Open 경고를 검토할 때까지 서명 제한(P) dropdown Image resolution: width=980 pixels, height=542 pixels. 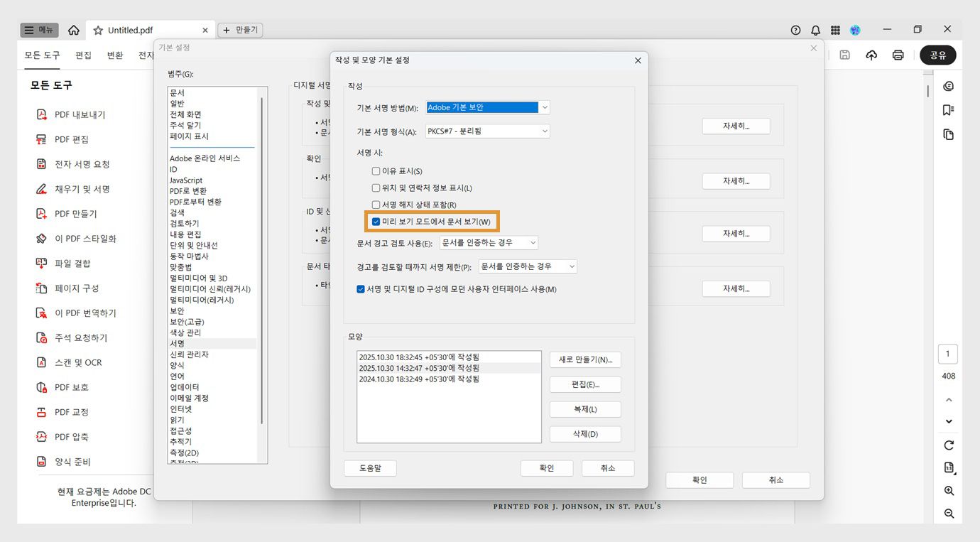click(x=528, y=266)
